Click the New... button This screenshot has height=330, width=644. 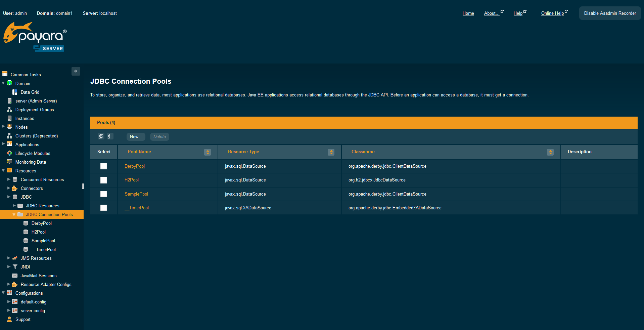point(136,136)
